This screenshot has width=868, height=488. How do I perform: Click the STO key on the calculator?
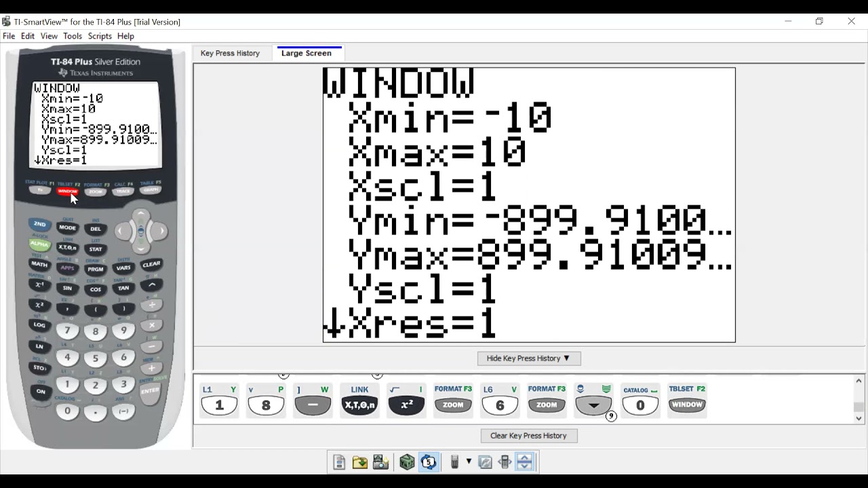[x=39, y=367]
